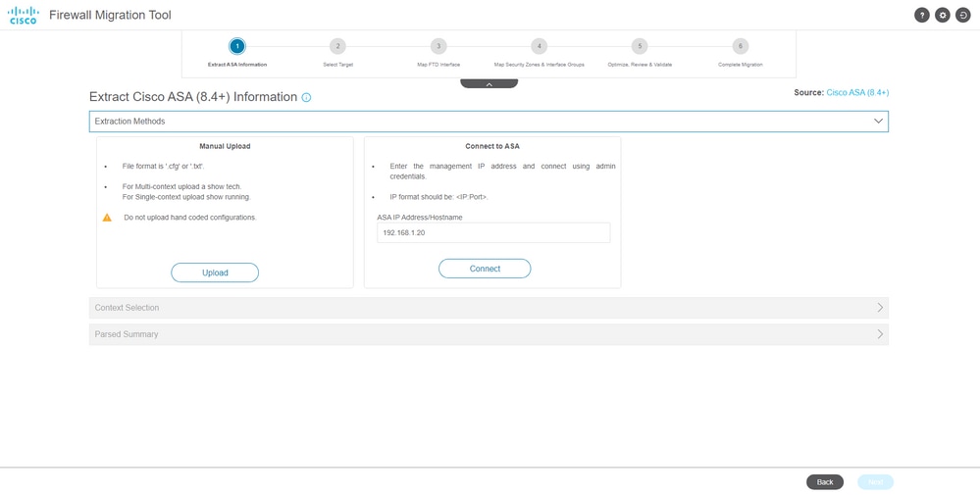Viewport: 980px width, 495px height.
Task: Select step 2 Select Target
Action: point(337,46)
